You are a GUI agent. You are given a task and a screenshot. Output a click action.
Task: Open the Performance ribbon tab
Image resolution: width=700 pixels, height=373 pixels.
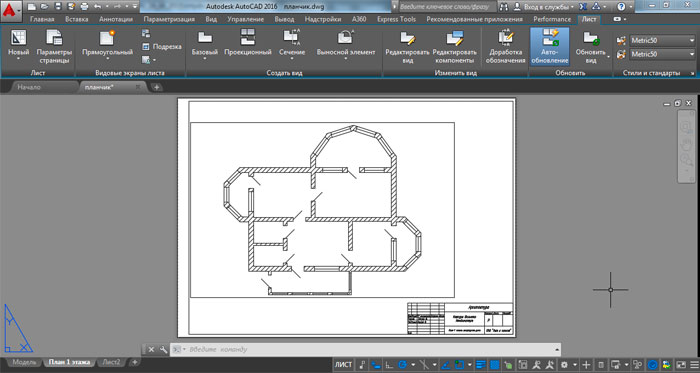[x=552, y=19]
